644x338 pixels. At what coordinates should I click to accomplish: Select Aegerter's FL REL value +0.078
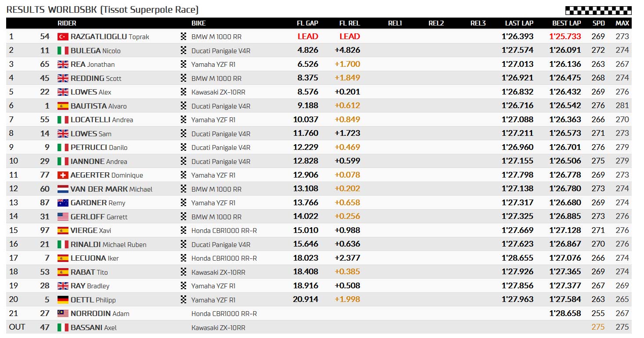[x=347, y=175]
